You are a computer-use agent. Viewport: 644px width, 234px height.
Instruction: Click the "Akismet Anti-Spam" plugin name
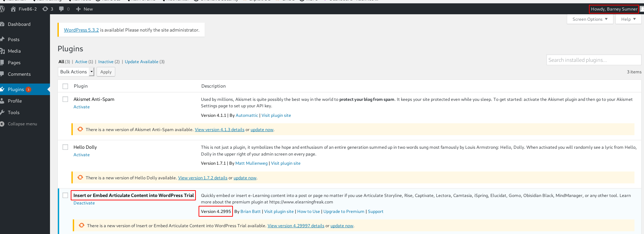94,99
